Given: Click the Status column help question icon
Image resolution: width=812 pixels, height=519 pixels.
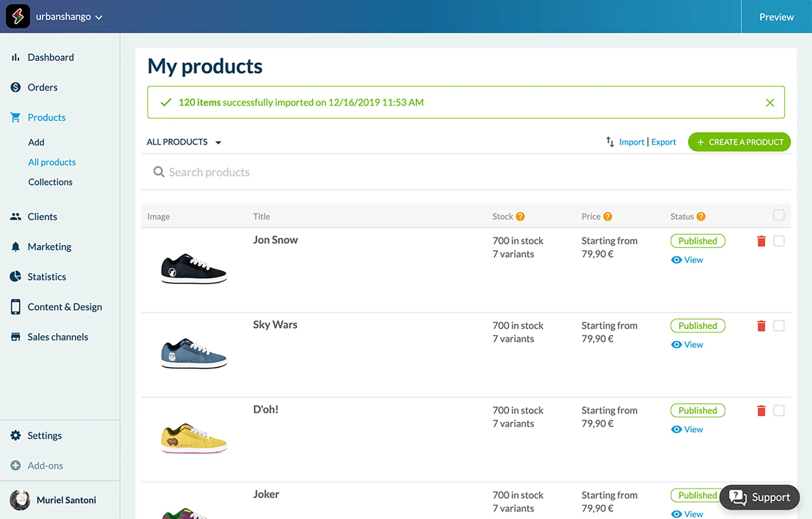Looking at the screenshot, I should point(701,217).
